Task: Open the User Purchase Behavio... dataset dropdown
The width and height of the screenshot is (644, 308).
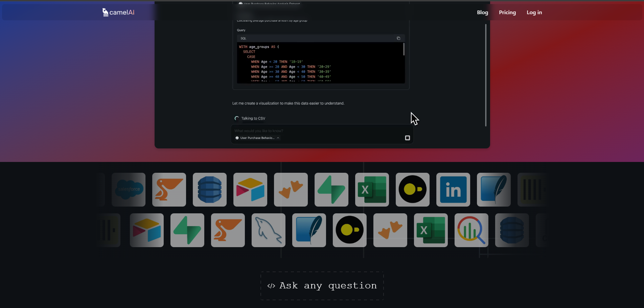Action: [x=257, y=138]
